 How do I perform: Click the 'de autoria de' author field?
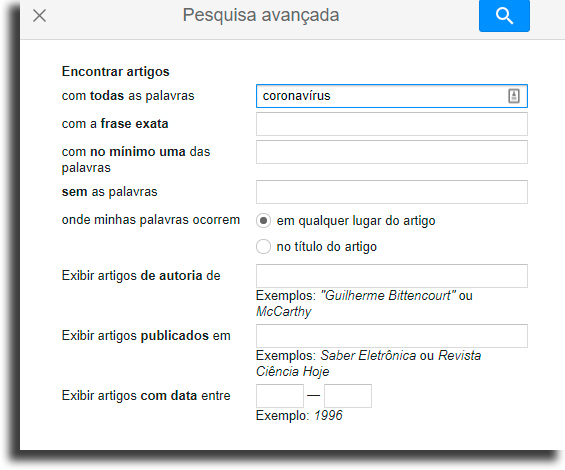pos(392,276)
